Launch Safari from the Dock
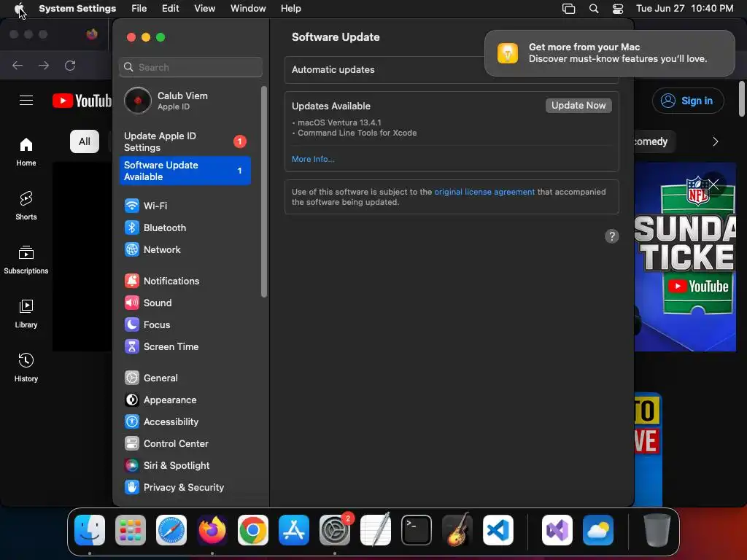The height and width of the screenshot is (560, 747). (171, 530)
